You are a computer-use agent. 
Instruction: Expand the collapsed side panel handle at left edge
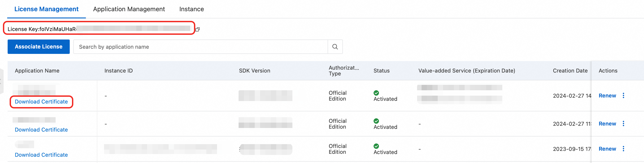(2, 81)
